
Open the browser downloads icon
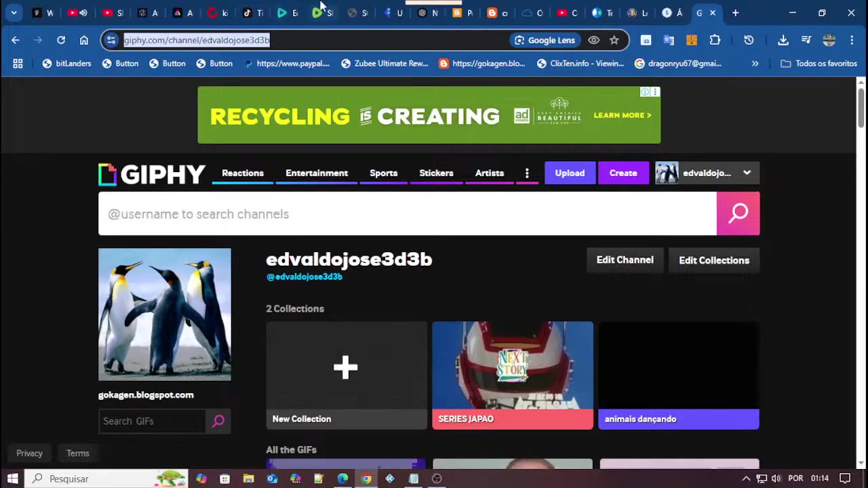[x=783, y=40]
